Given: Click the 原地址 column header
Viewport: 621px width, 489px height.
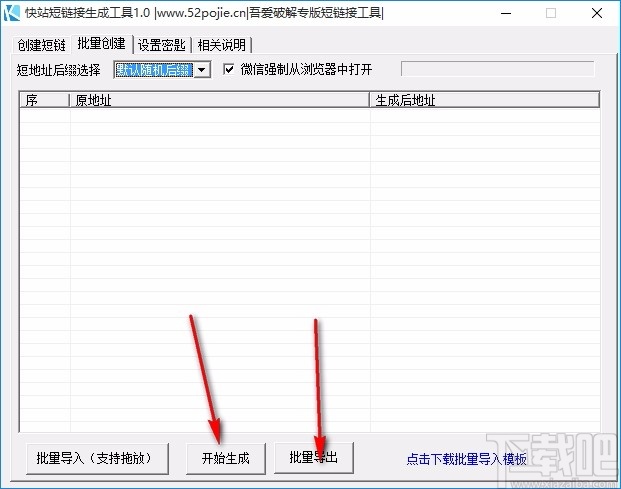Looking at the screenshot, I should [x=219, y=100].
